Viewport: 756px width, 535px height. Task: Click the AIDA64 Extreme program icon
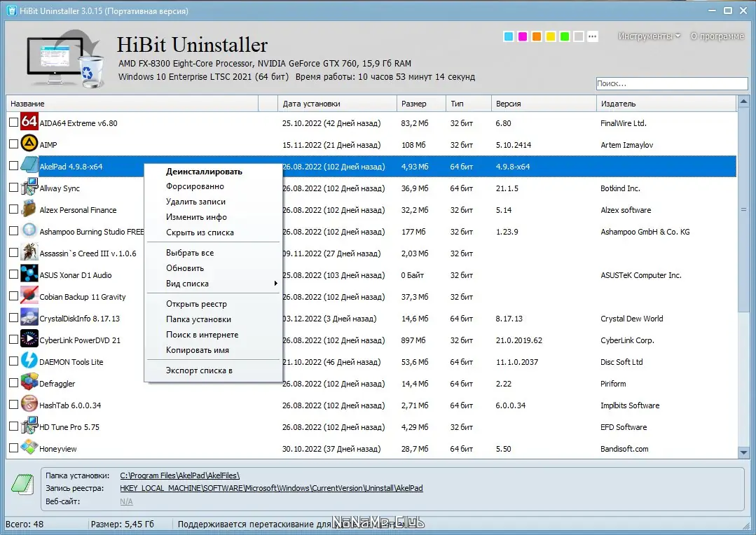(x=29, y=122)
